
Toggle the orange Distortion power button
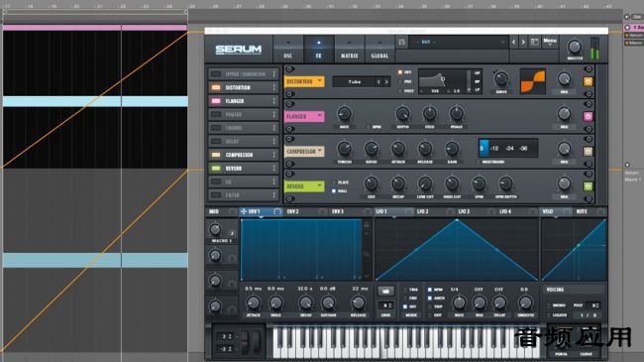(x=588, y=81)
